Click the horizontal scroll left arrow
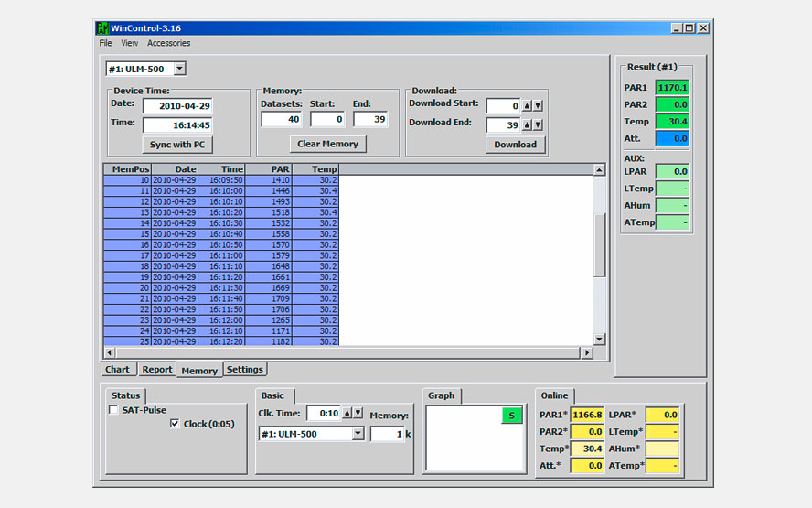The width and height of the screenshot is (812, 508). point(109,352)
